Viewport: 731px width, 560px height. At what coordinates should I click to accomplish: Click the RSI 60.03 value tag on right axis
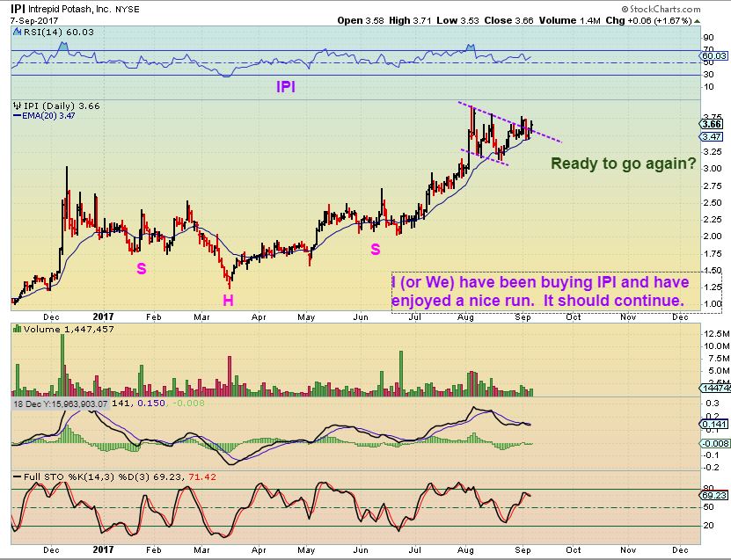click(714, 56)
